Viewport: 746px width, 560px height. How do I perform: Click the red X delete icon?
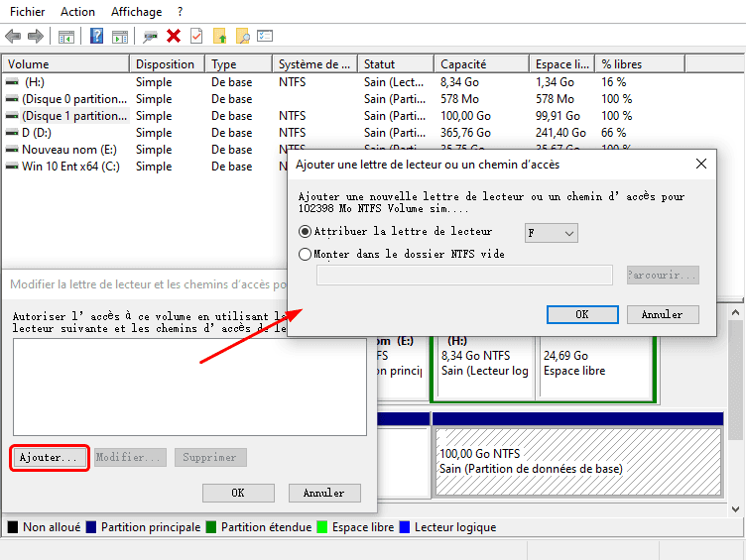click(x=174, y=36)
